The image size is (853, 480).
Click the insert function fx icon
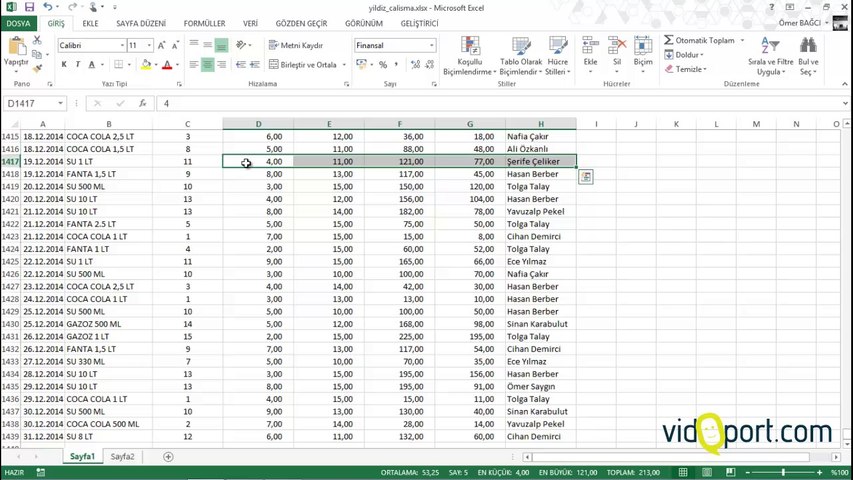pos(143,103)
